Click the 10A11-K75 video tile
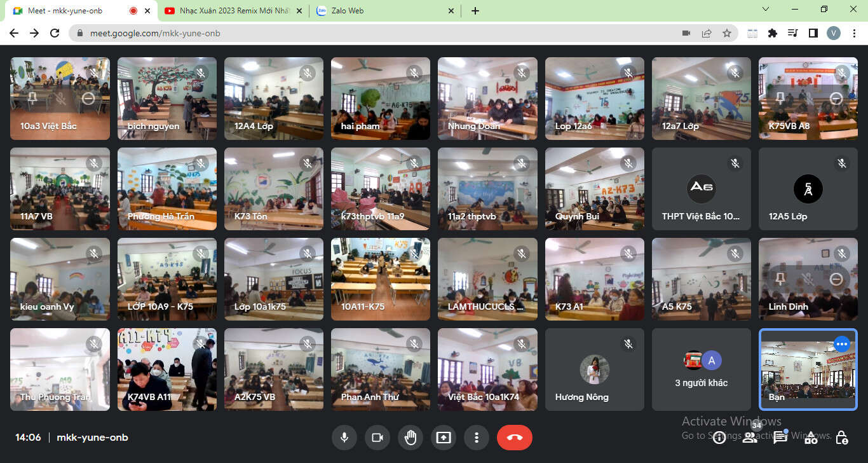The width and height of the screenshot is (868, 463). [381, 279]
